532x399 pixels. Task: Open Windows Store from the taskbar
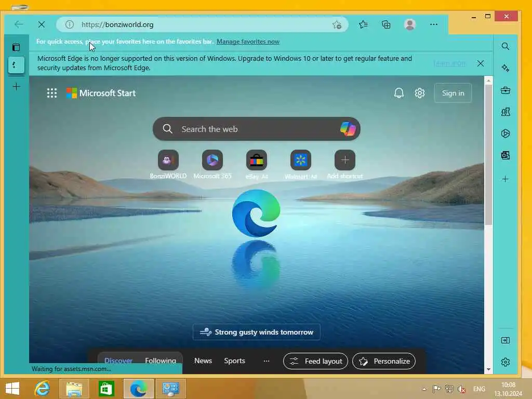pos(106,389)
